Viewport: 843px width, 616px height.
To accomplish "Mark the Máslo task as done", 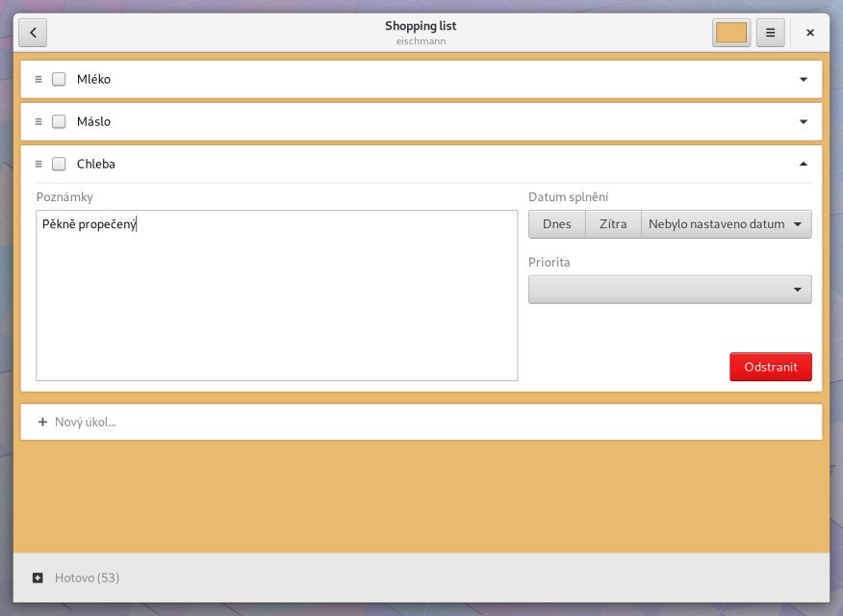I will (59, 121).
